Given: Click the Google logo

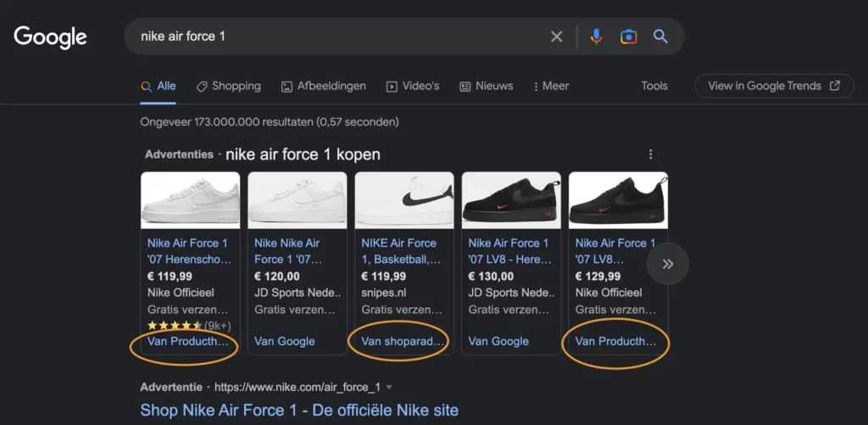Looking at the screenshot, I should [x=50, y=37].
